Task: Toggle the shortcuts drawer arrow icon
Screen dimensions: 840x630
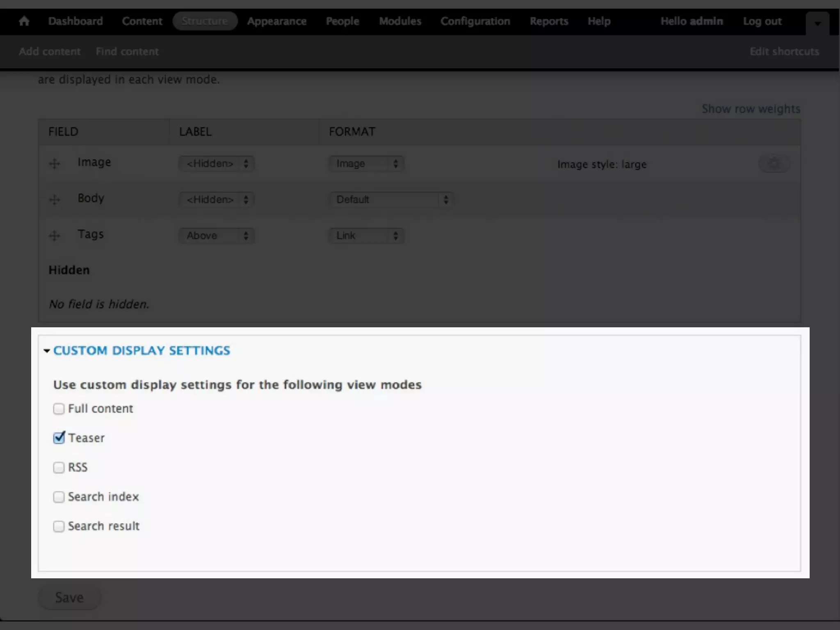Action: click(x=817, y=23)
